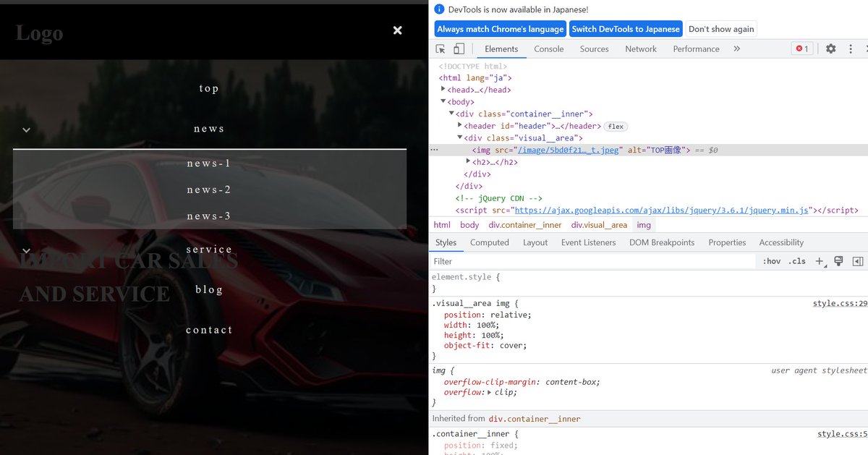868x455 pixels.
Task: Select the html lang="ja" DOM line
Action: pyautogui.click(x=475, y=78)
